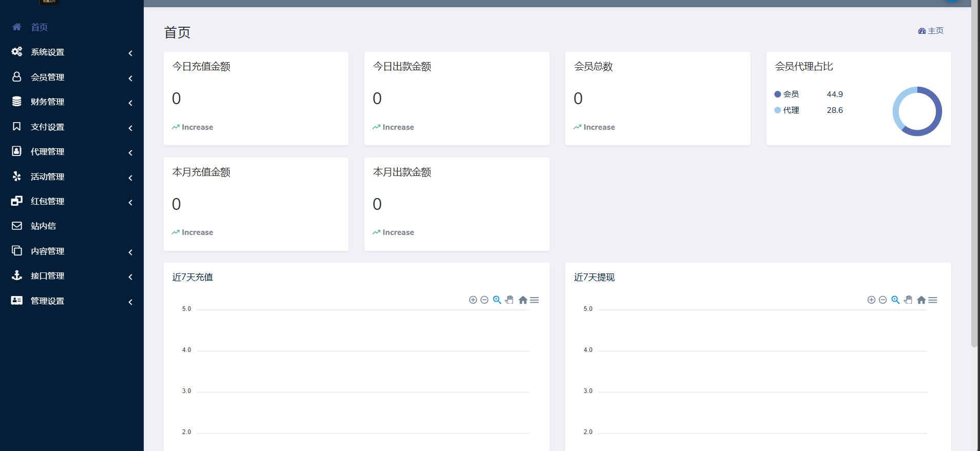Open the 站内信 sidebar menu item

coord(72,226)
